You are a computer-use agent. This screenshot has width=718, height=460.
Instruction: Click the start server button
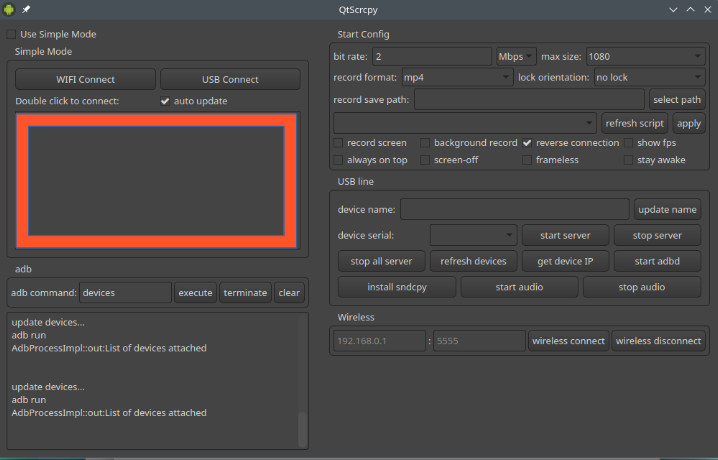coord(565,235)
